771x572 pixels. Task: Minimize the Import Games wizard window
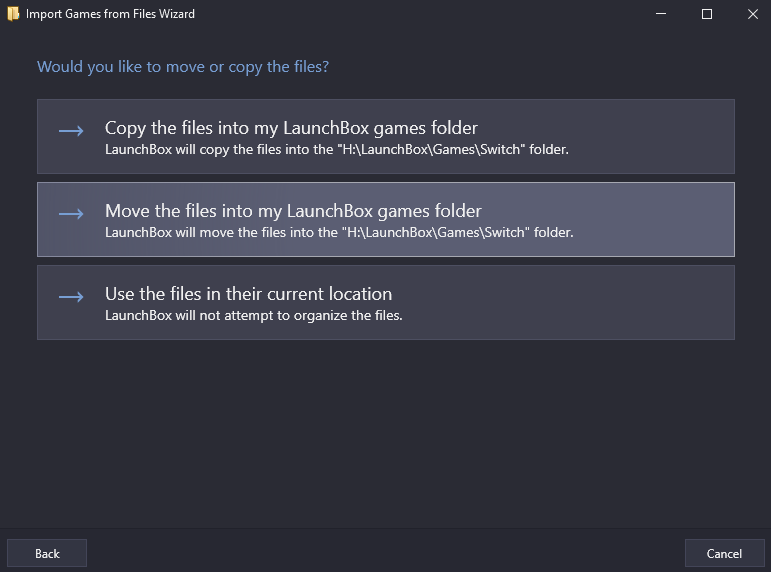tap(661, 14)
